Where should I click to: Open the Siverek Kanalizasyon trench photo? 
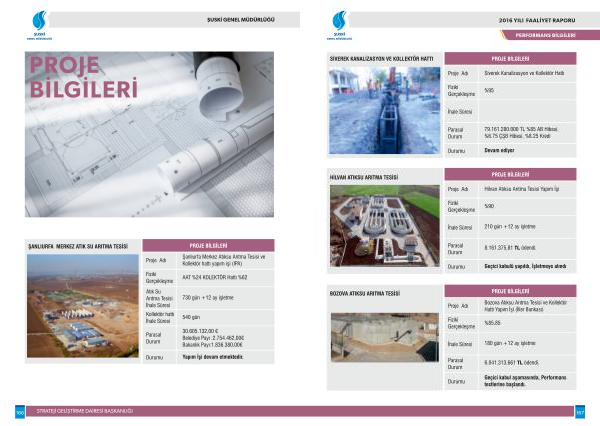(x=383, y=110)
